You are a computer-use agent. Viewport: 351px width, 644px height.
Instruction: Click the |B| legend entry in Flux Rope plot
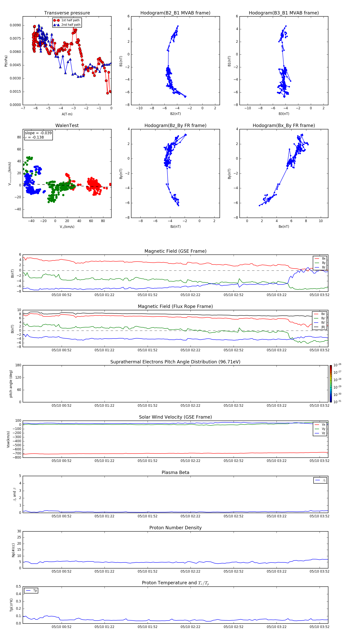coord(320,327)
